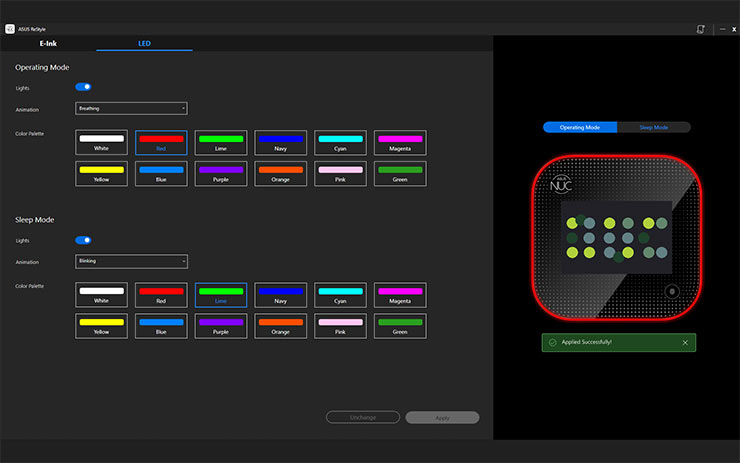This screenshot has width=740, height=463.
Task: Select the LED tab
Action: 144,44
